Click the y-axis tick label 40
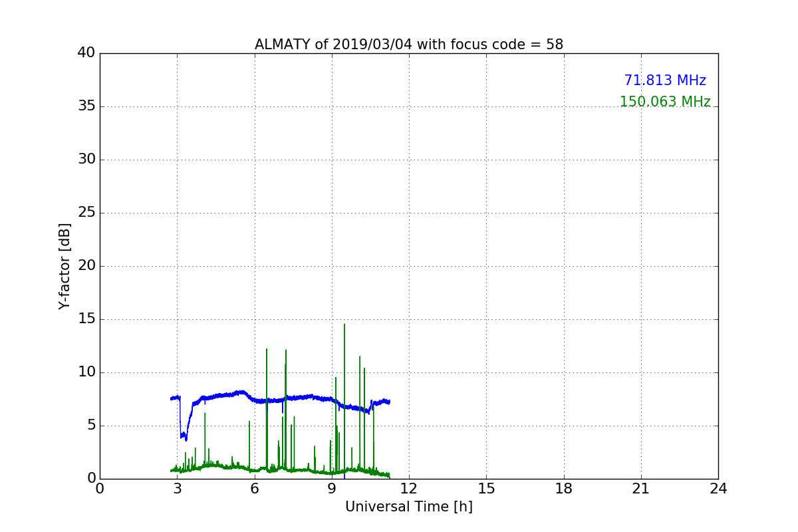Screen dimensions: 798x532 pyautogui.click(x=86, y=53)
